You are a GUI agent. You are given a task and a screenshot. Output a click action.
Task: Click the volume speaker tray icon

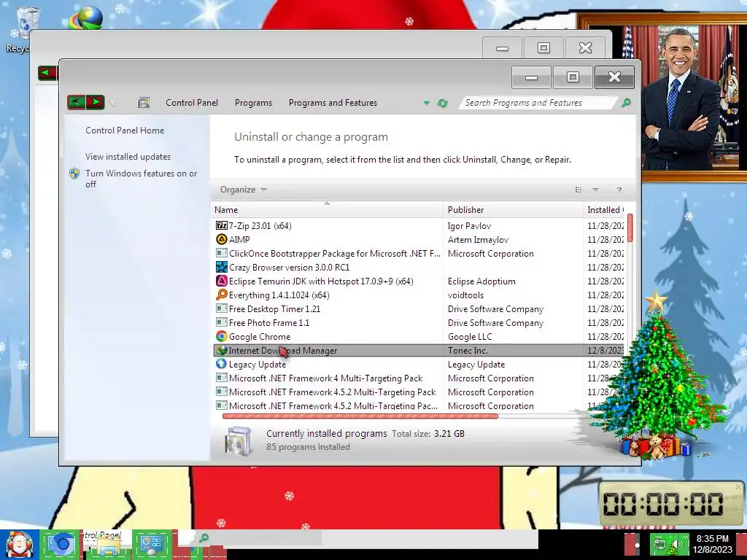677,544
